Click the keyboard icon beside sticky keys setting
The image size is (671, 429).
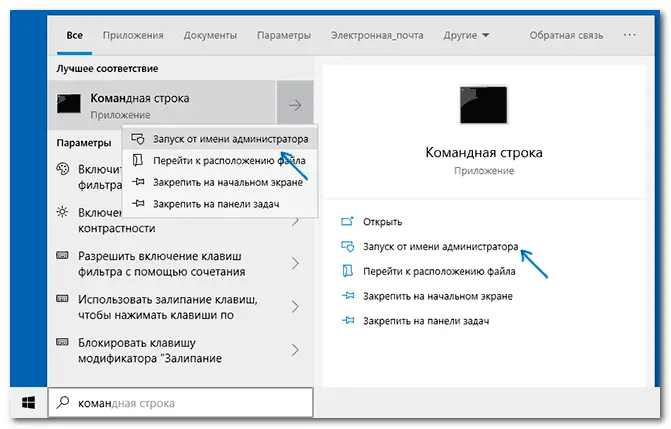[x=62, y=300]
